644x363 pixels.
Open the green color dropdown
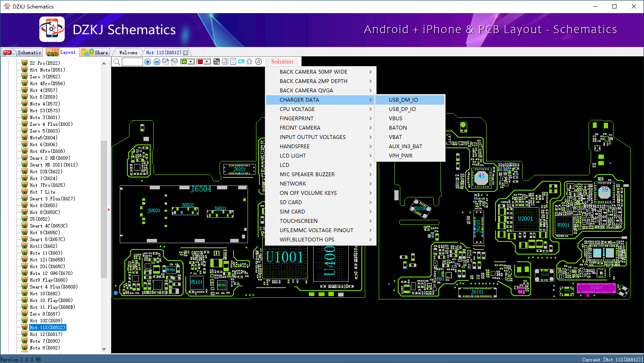(191, 62)
